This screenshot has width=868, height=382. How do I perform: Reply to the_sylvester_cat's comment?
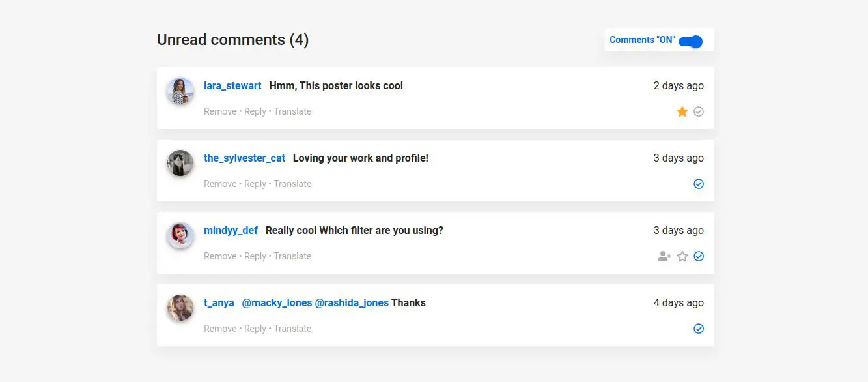tap(255, 184)
